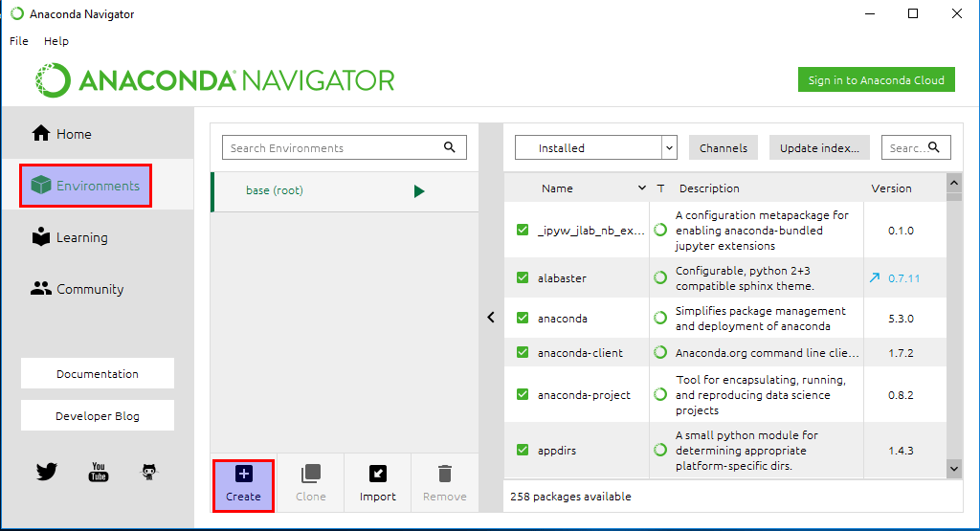Open the Help menu

[x=56, y=41]
